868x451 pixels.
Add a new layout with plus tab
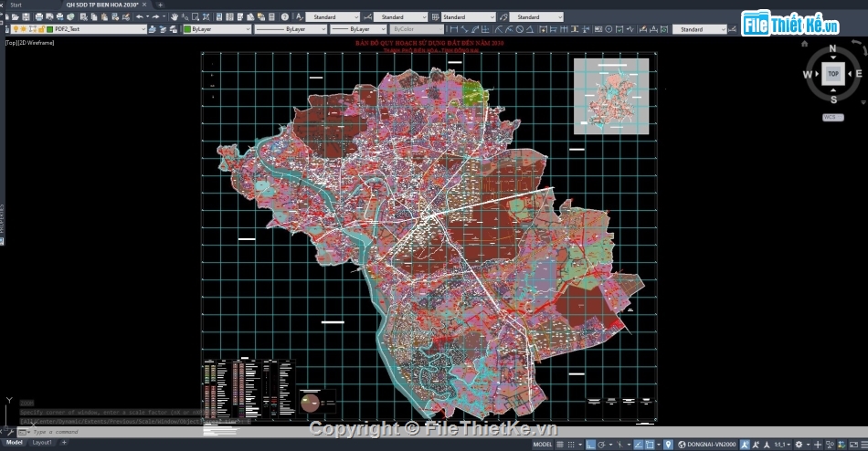[x=64, y=442]
